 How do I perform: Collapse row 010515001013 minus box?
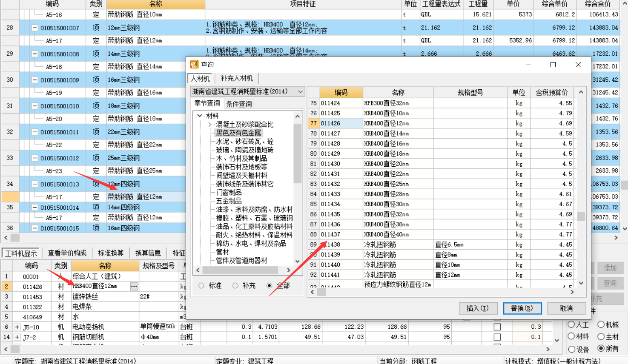[x=35, y=184]
